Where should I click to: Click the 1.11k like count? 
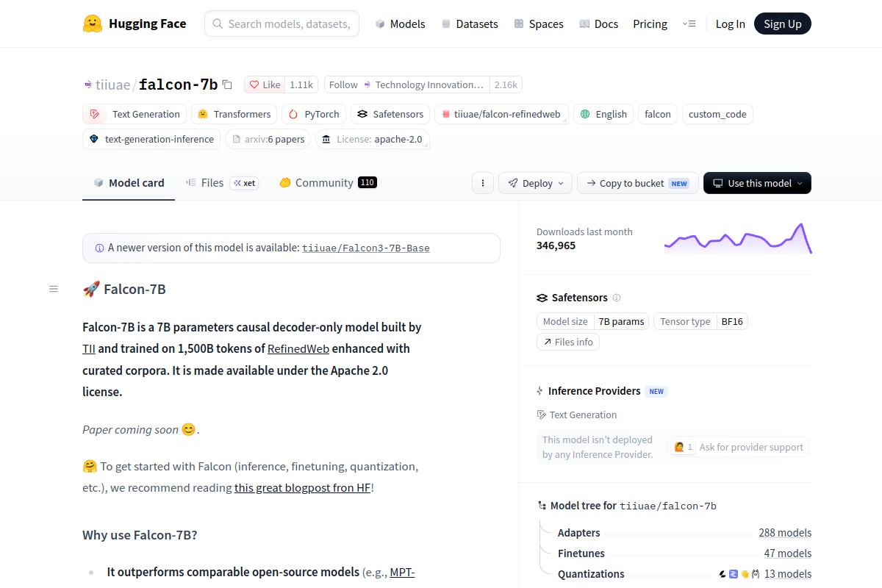(x=301, y=85)
